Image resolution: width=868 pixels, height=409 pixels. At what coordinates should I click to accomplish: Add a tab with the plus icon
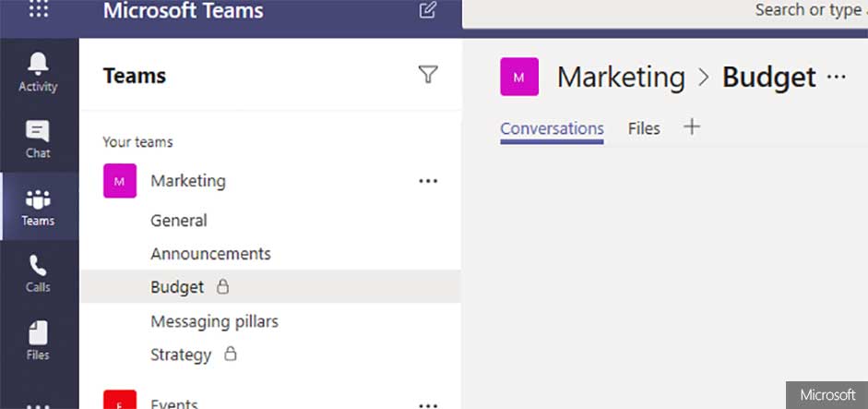pyautogui.click(x=692, y=127)
